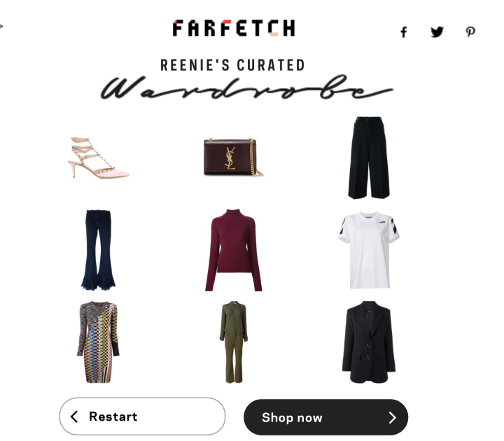Click the partial arrow at the left edge
The image size is (504, 441).
pyautogui.click(x=1, y=26)
